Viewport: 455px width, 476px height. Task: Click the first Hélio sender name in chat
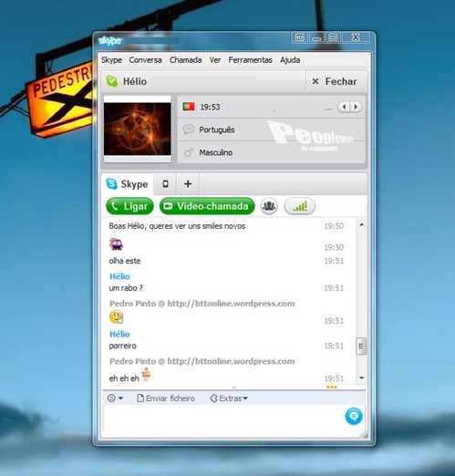[119, 276]
